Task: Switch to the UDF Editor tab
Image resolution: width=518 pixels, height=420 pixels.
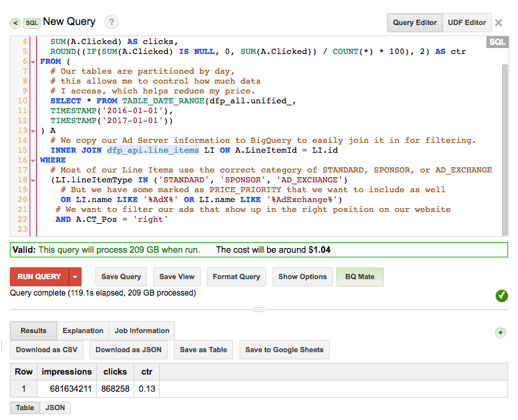Action: click(x=467, y=22)
